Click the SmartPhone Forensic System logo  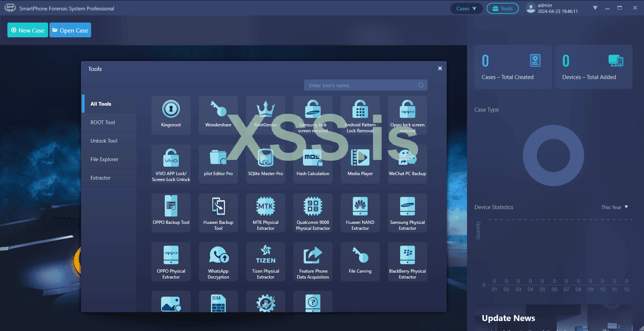tap(10, 8)
